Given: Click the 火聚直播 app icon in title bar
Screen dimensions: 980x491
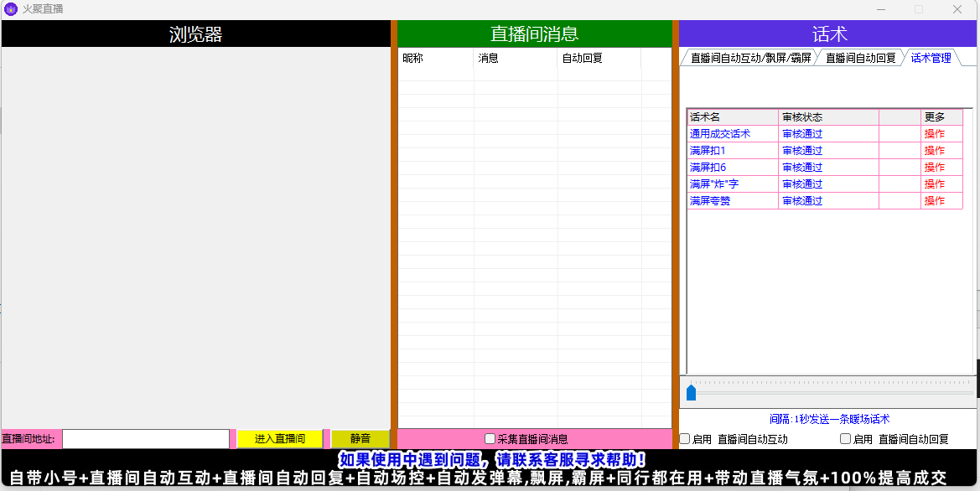Looking at the screenshot, I should [11, 9].
